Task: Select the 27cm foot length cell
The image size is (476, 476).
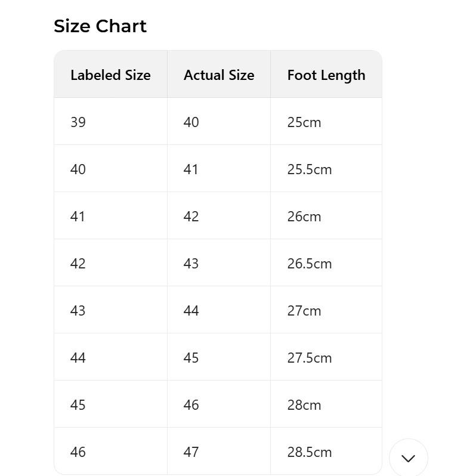Action: click(304, 311)
